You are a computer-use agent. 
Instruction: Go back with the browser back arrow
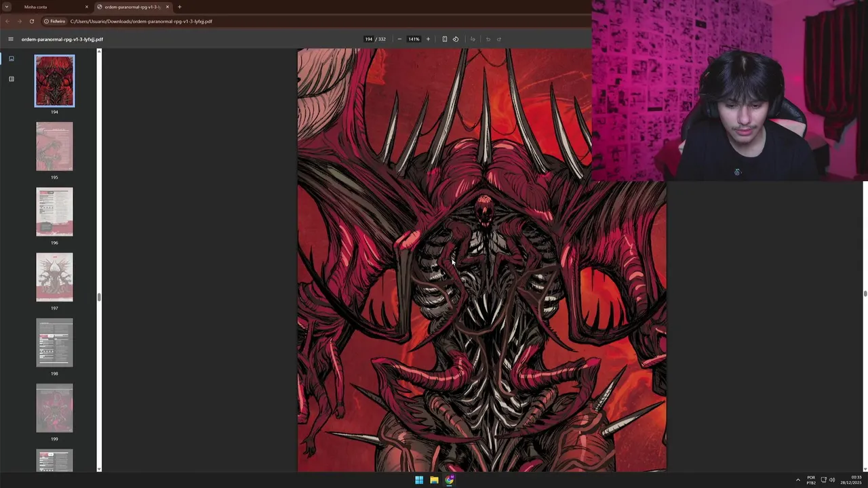pyautogui.click(x=7, y=21)
